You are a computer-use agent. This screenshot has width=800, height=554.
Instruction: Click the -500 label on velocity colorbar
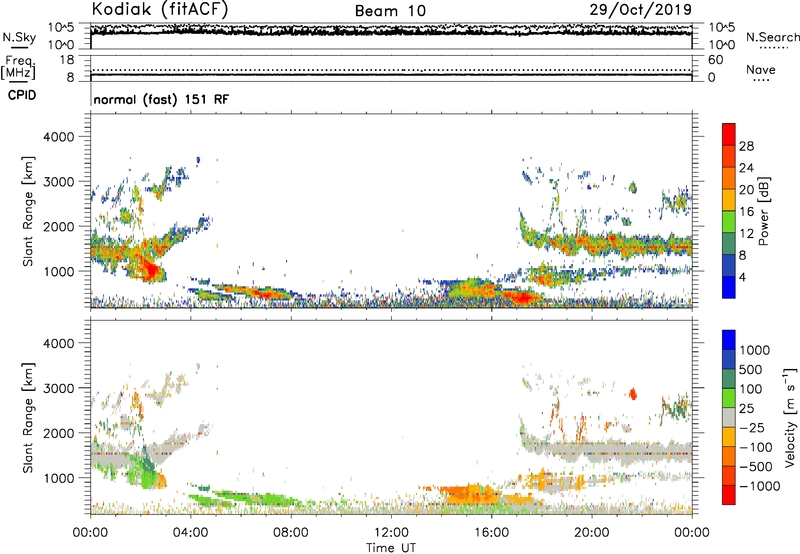click(x=755, y=467)
